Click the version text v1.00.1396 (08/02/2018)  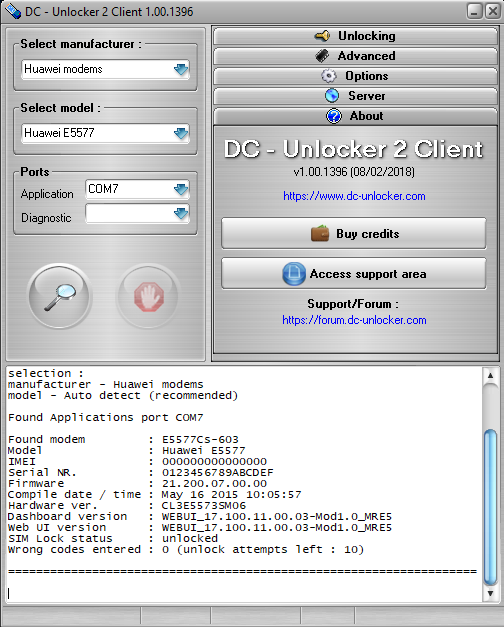tap(354, 172)
